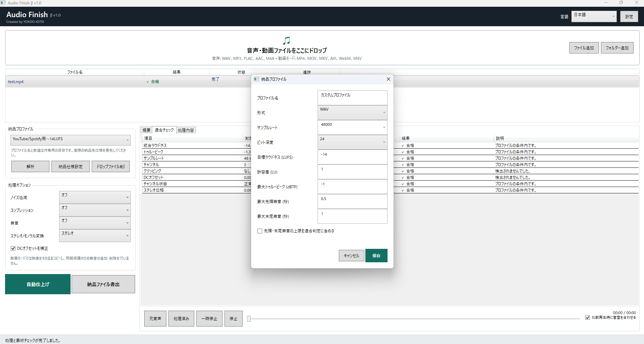This screenshot has height=344, width=644.
Task: Close the 納品プロファイル dialog
Action: [388, 79]
